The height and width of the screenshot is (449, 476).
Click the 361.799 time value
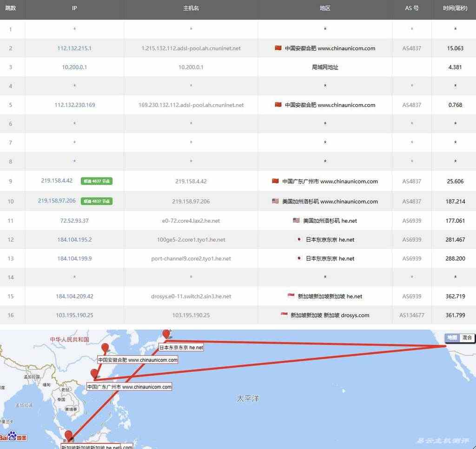[x=455, y=315]
